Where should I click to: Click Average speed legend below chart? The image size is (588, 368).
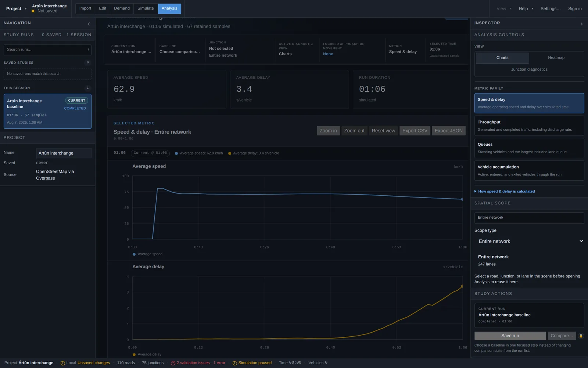pyautogui.click(x=147, y=254)
